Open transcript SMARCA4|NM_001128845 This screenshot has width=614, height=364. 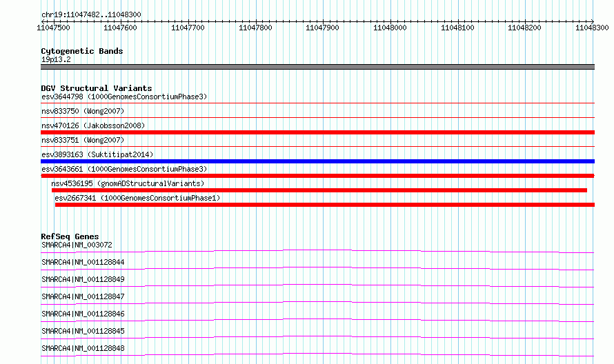pyautogui.click(x=83, y=331)
